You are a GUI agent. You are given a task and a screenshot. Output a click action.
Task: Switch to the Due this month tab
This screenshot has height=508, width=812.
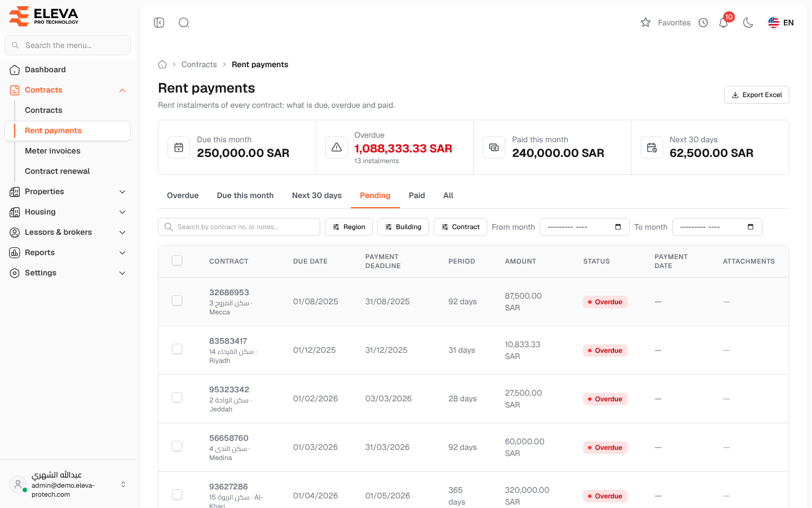(245, 195)
